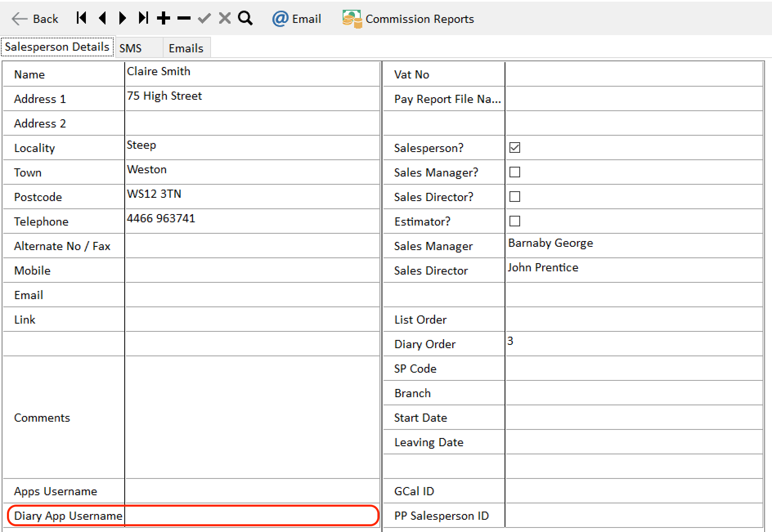Open the Emails tab
772x532 pixels.
click(x=186, y=48)
